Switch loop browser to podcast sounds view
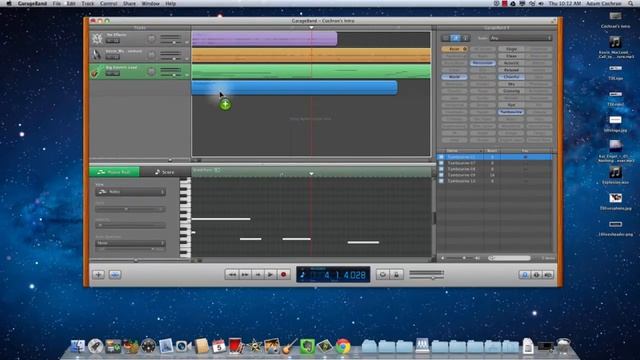Image resolution: width=640 pixels, height=360 pixels. point(465,38)
